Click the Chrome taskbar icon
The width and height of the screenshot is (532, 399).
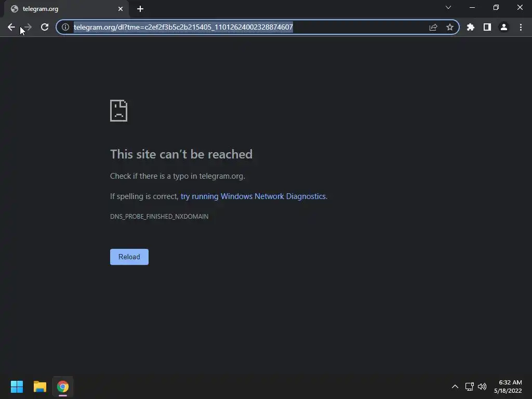point(63,387)
